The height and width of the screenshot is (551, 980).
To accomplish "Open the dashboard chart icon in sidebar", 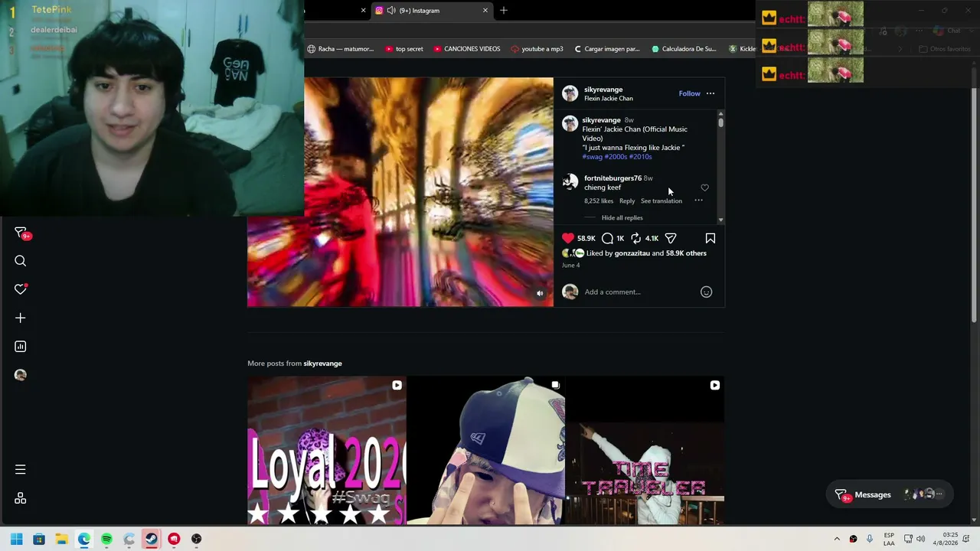I will pos(21,347).
